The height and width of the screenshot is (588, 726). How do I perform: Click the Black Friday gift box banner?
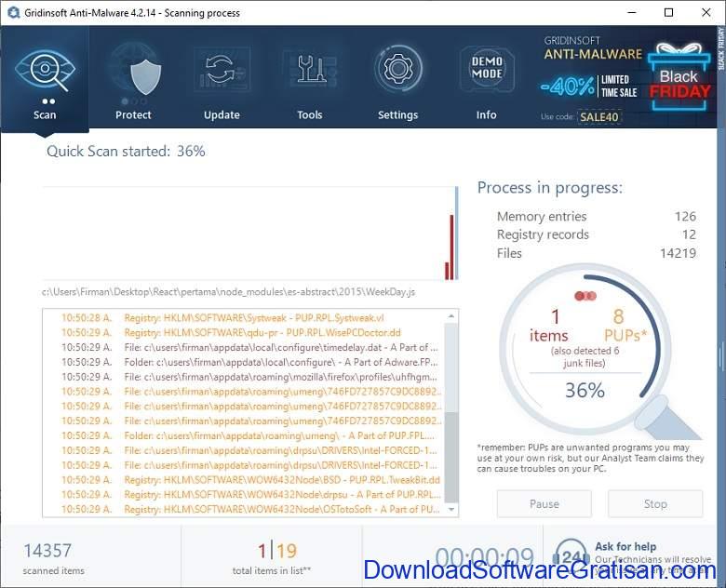pyautogui.click(x=679, y=77)
